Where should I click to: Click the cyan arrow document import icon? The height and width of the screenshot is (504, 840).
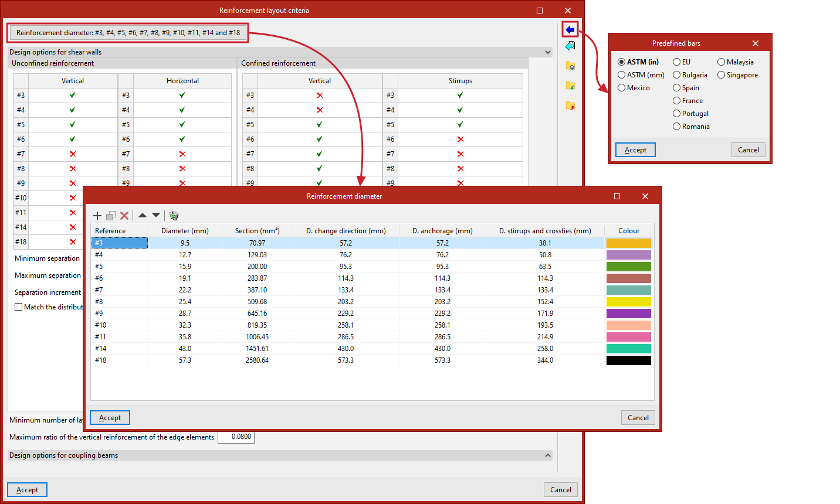click(x=570, y=46)
